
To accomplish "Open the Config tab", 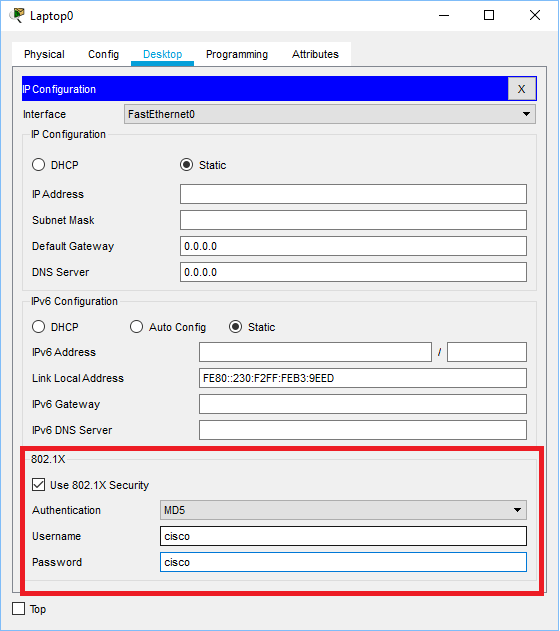I will (x=103, y=54).
